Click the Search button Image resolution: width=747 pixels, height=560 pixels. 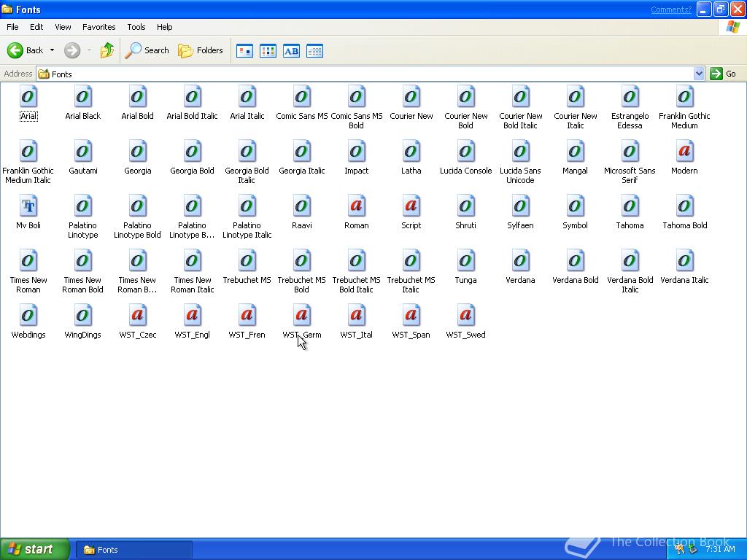(x=147, y=50)
